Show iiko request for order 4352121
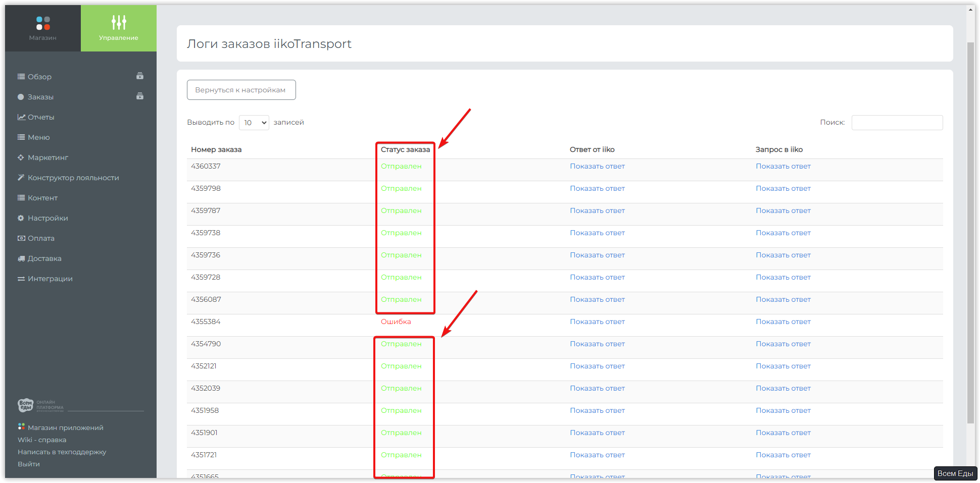The height and width of the screenshot is (483, 980). (783, 366)
